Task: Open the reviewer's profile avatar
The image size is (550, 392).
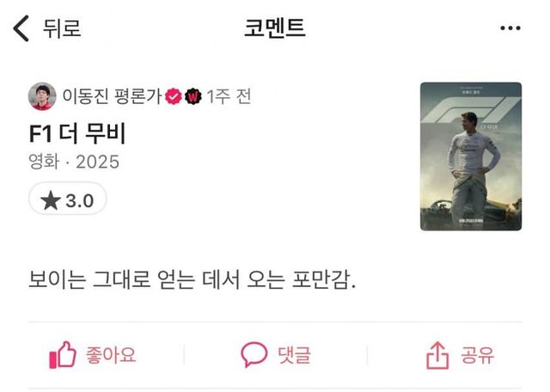Action: 42,96
